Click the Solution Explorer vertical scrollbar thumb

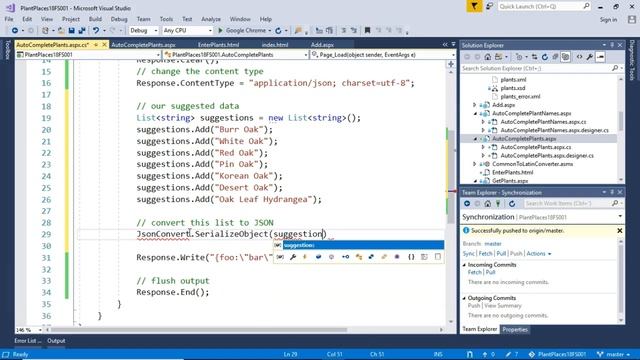(x=621, y=121)
